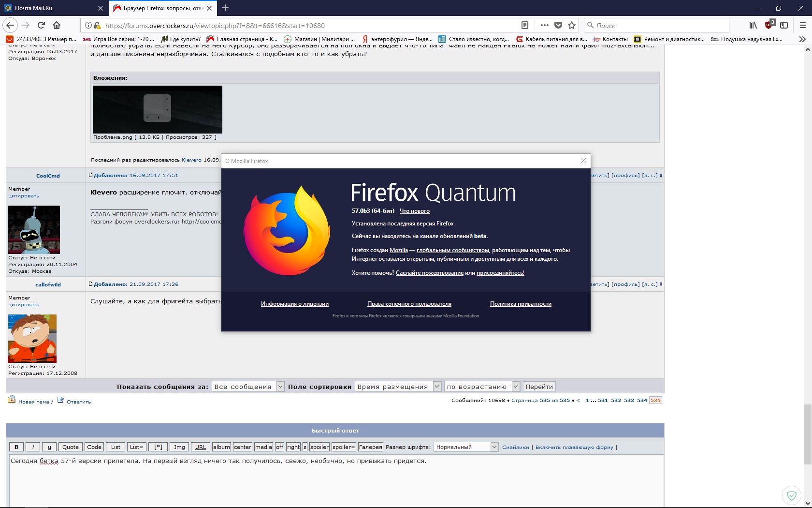
Task: Open the 'Магазин | Милитари' bookmark
Action: pyautogui.click(x=319, y=39)
